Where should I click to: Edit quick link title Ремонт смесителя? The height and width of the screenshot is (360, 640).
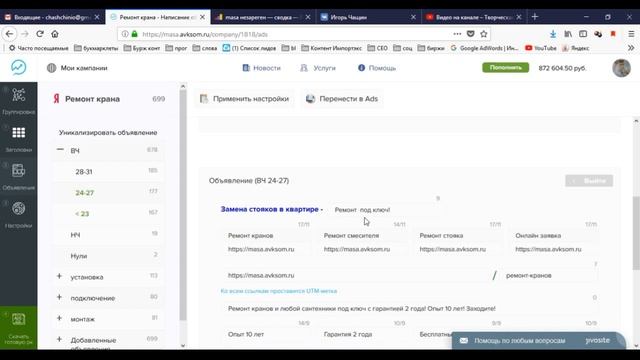coord(362,236)
